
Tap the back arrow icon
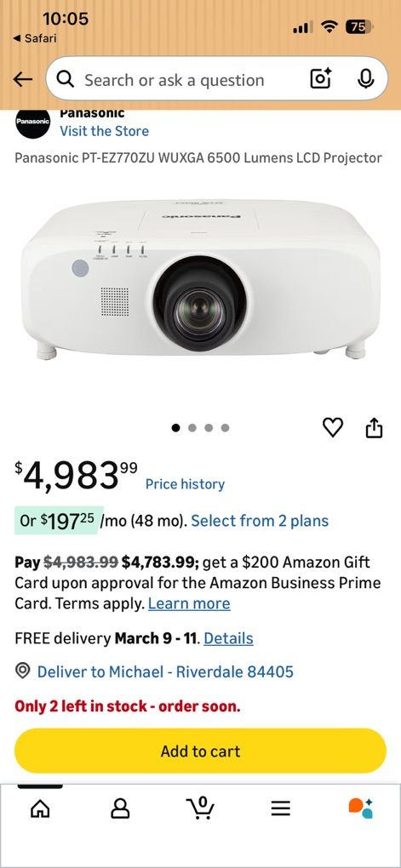pyautogui.click(x=23, y=80)
